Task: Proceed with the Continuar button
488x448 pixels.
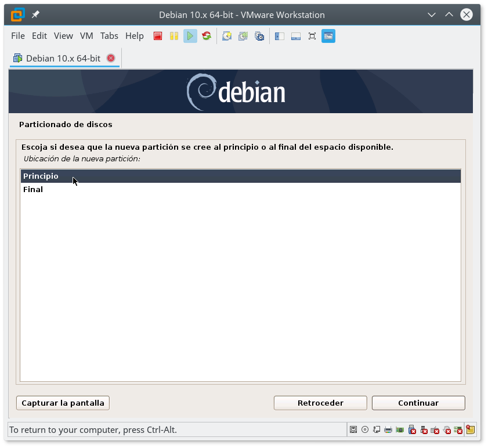Action: [x=418, y=403]
